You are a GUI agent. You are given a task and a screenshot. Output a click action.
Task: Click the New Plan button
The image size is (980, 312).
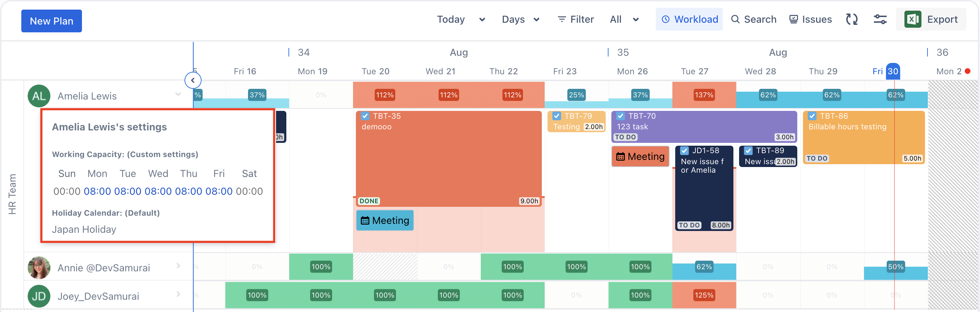[x=51, y=21]
